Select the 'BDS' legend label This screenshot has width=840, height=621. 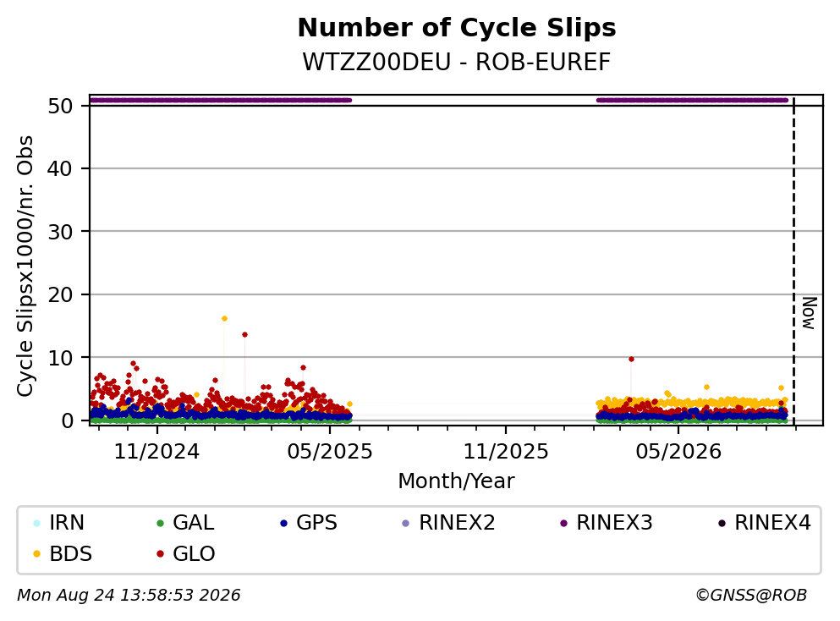pos(71,554)
